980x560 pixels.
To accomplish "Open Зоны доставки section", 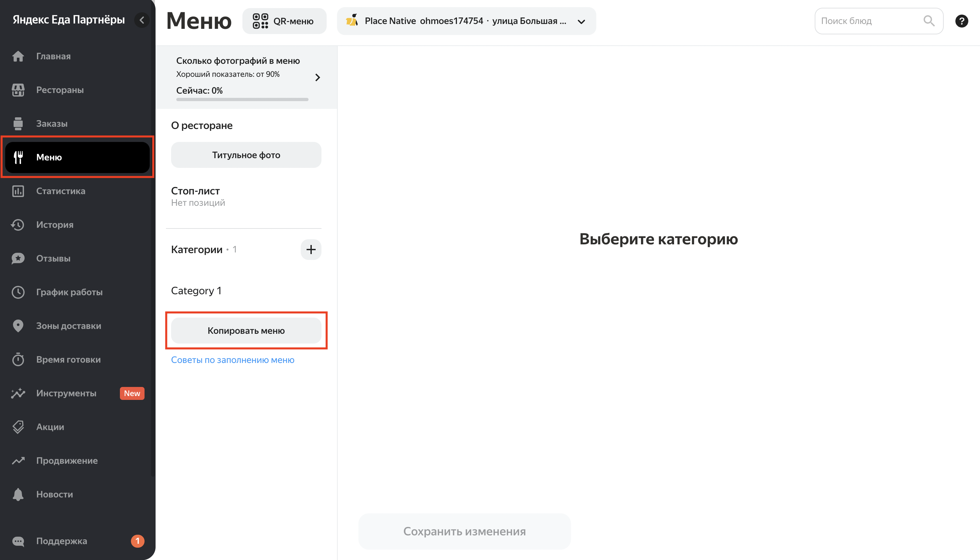I will click(x=77, y=326).
